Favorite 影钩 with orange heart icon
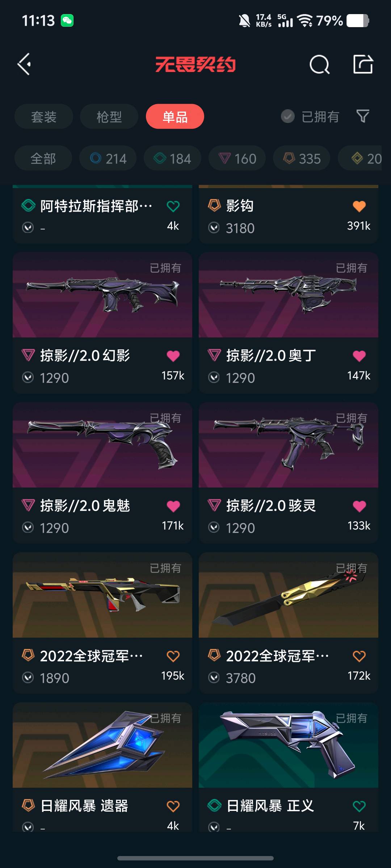This screenshot has height=868, width=391. (x=359, y=206)
